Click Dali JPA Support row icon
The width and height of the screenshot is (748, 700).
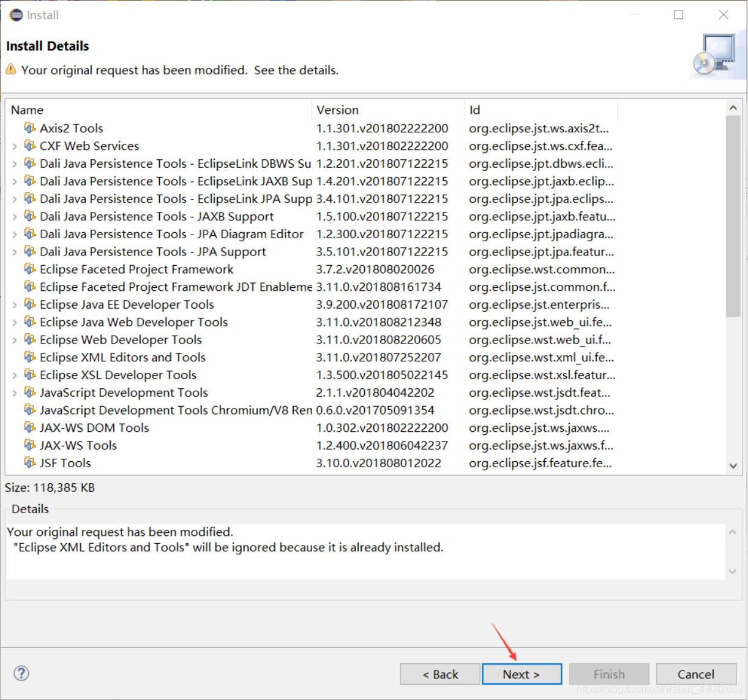[x=29, y=251]
